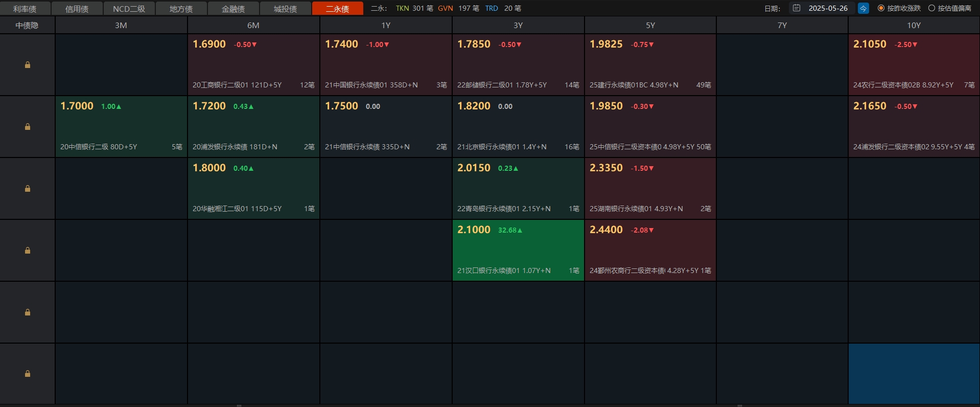Click the lock icon beside the 2.1000 row

(x=28, y=251)
